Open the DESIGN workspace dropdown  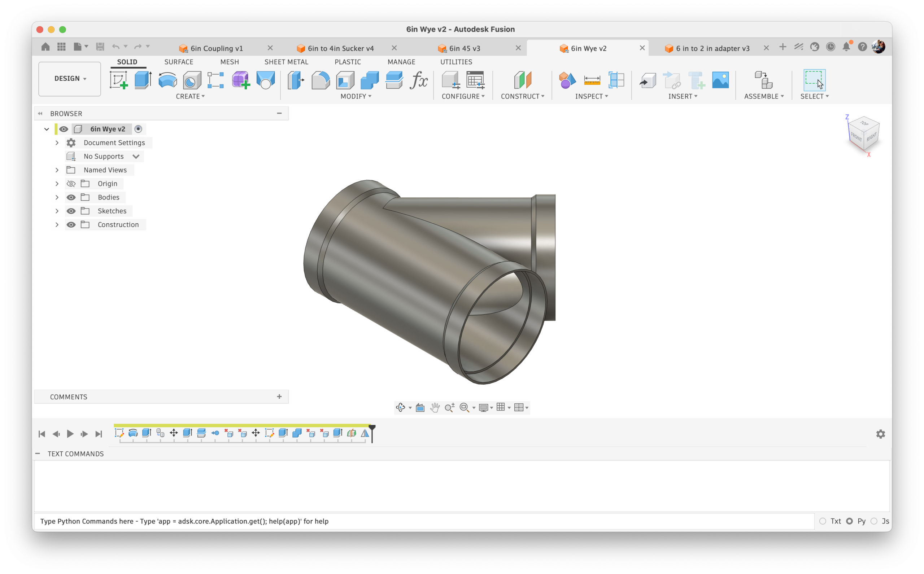click(x=70, y=79)
